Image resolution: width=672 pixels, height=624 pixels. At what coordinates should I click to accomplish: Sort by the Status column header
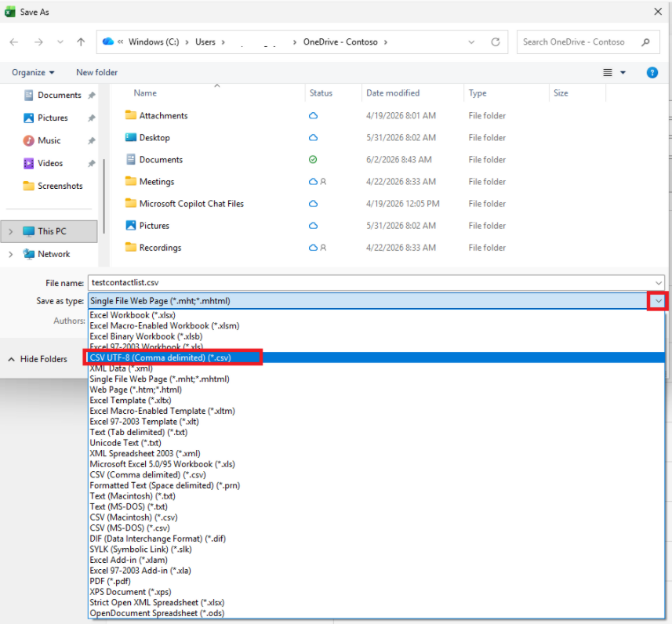(321, 93)
